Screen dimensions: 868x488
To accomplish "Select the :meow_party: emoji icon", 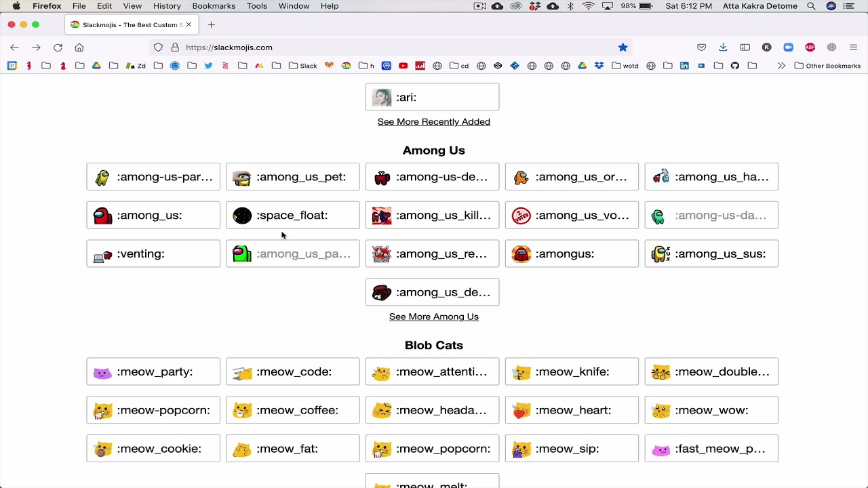I will [102, 372].
